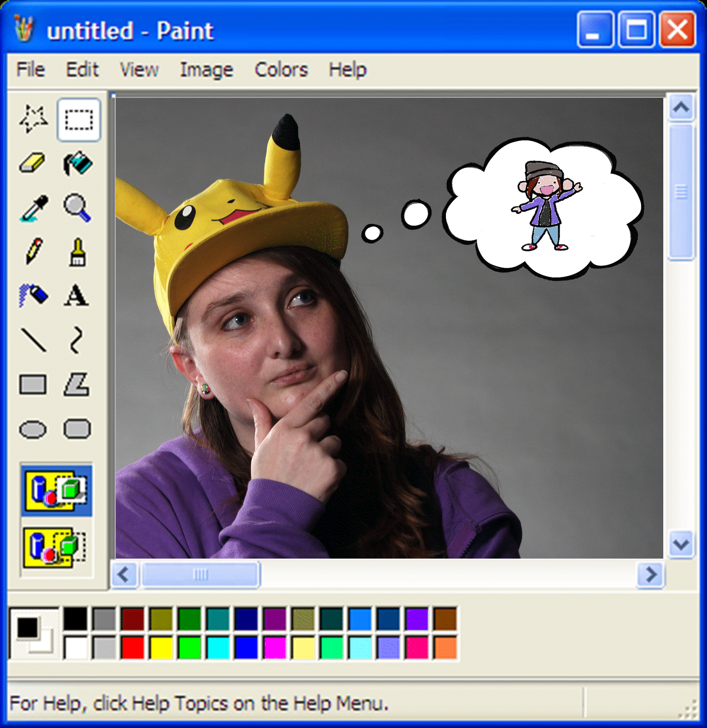This screenshot has height=728, width=707.
Task: Open the Colors menu
Action: tap(281, 70)
